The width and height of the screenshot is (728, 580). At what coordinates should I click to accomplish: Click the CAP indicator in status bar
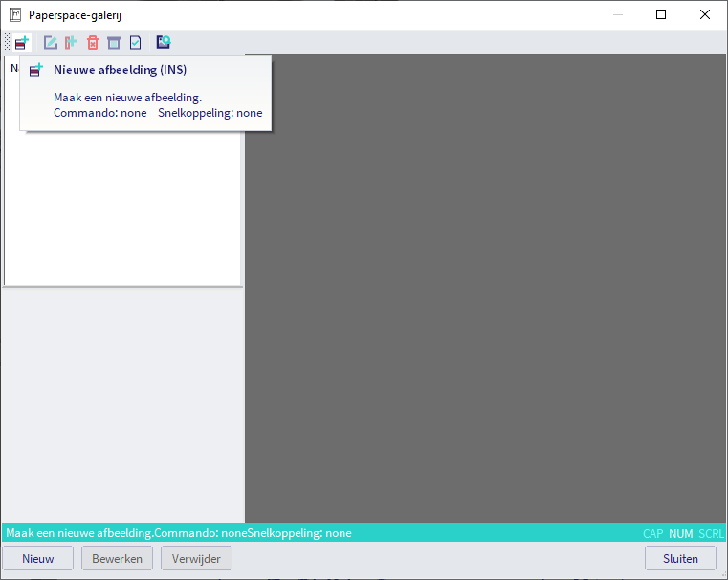click(652, 533)
